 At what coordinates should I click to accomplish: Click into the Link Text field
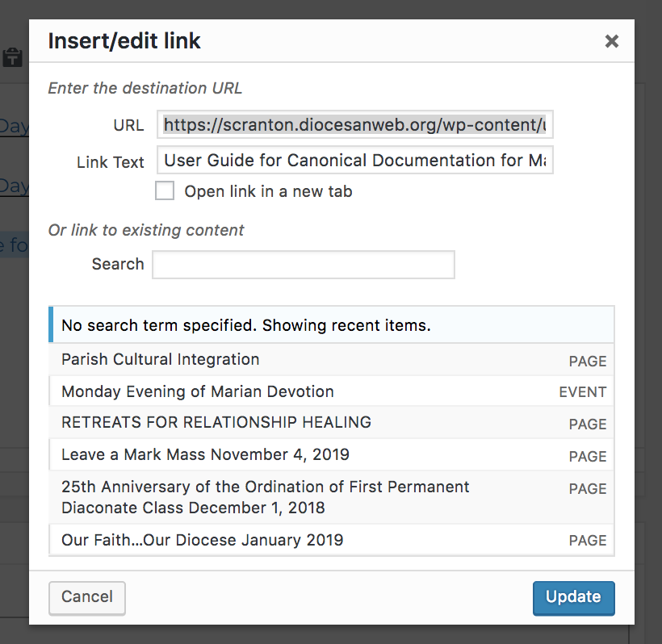(x=354, y=160)
